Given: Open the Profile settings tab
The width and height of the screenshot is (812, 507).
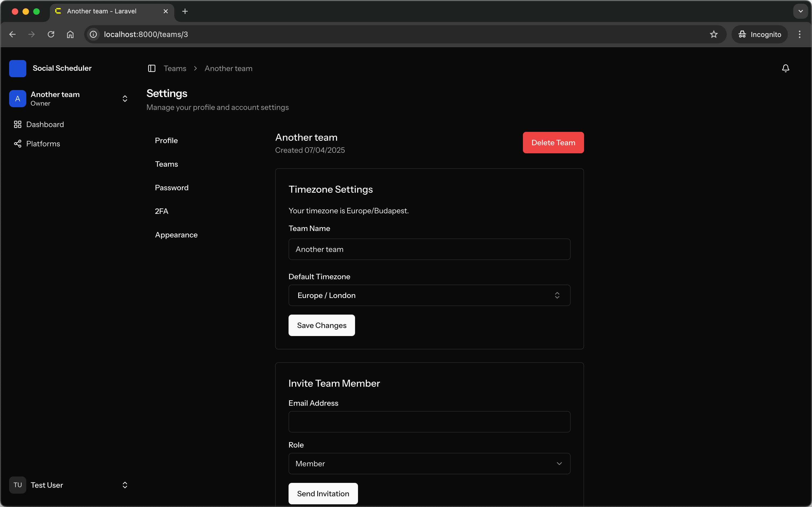Looking at the screenshot, I should point(167,140).
